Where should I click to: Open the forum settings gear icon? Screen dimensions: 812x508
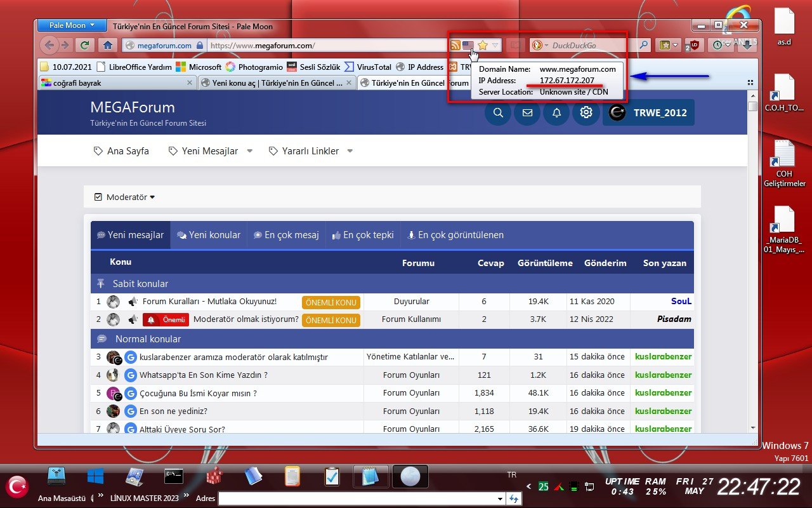click(586, 112)
